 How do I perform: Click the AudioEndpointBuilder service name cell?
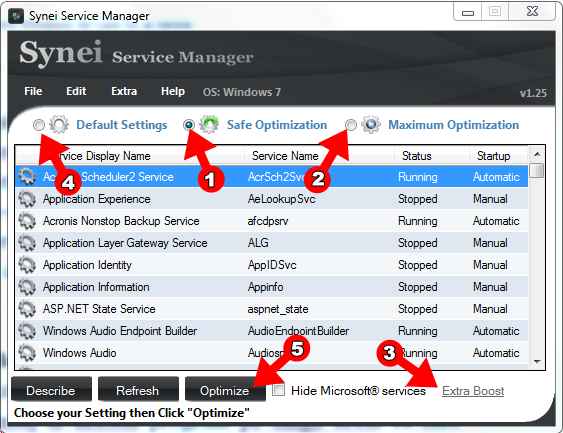point(298,331)
